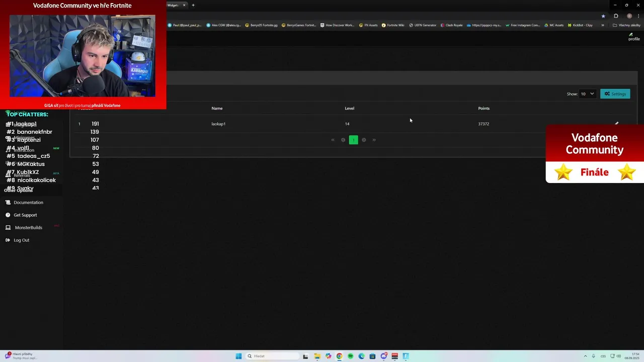
Task: Click the streamer webcam video overlay
Action: click(x=82, y=55)
